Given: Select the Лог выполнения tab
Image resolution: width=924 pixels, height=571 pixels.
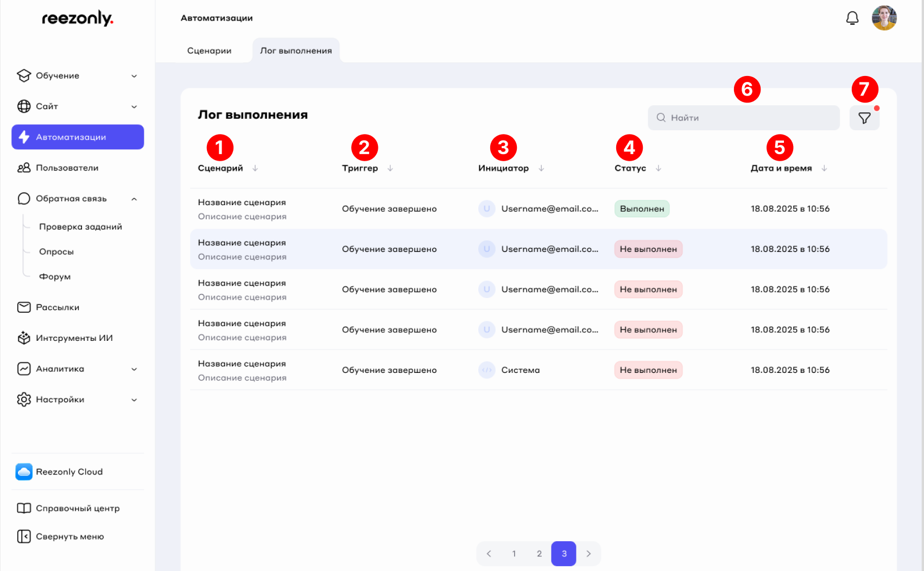Looking at the screenshot, I should point(296,50).
